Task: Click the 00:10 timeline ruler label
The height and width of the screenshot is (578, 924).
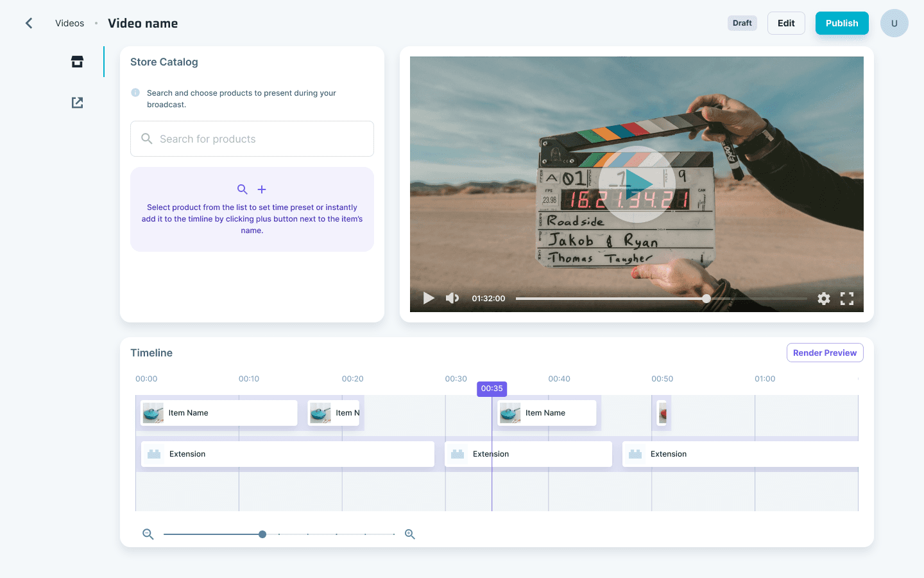Action: (x=249, y=379)
